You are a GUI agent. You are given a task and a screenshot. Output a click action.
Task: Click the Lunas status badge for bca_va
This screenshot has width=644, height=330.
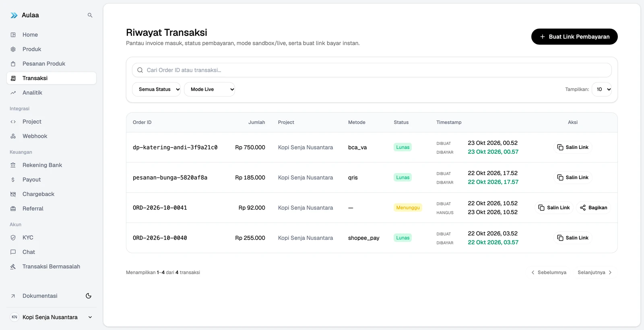click(402, 147)
